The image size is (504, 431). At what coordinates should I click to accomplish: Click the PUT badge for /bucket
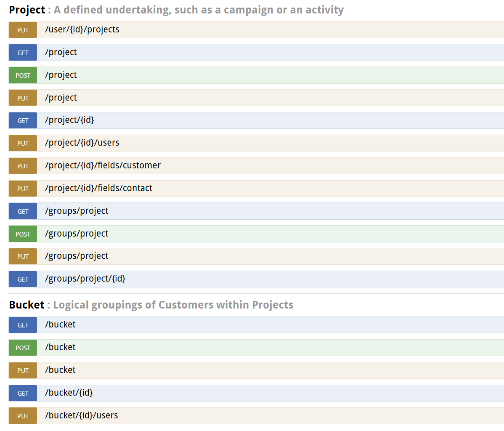point(23,370)
